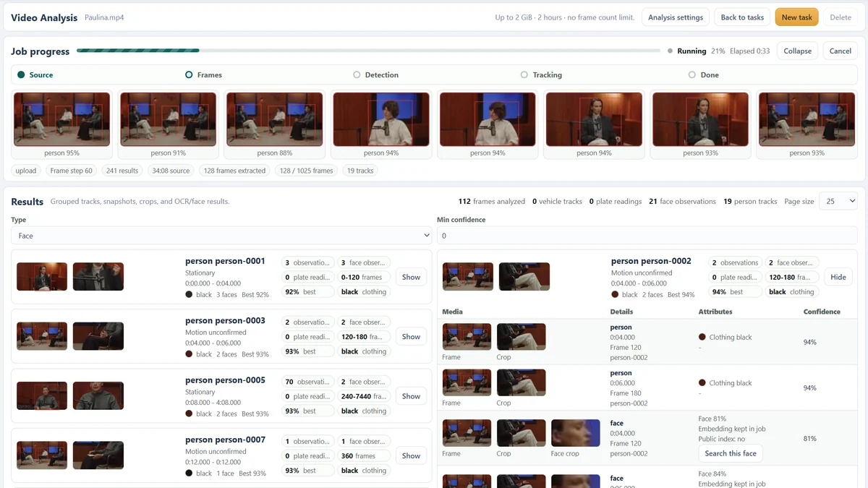Click the "241 results" chip
Image resolution: width=868 pixels, height=488 pixels.
pyautogui.click(x=122, y=171)
